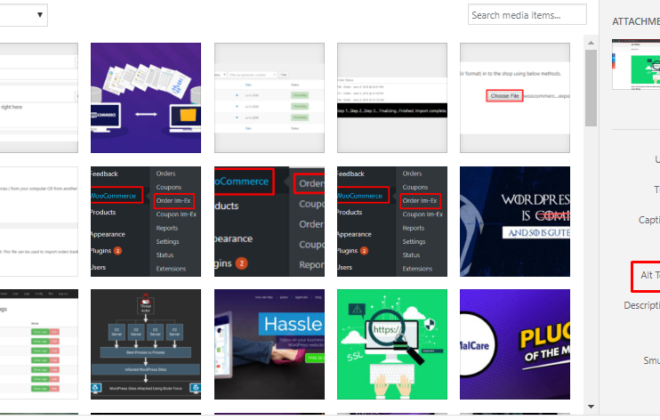Click the attachment details preview image
This screenshot has height=420, width=660.
636,64
